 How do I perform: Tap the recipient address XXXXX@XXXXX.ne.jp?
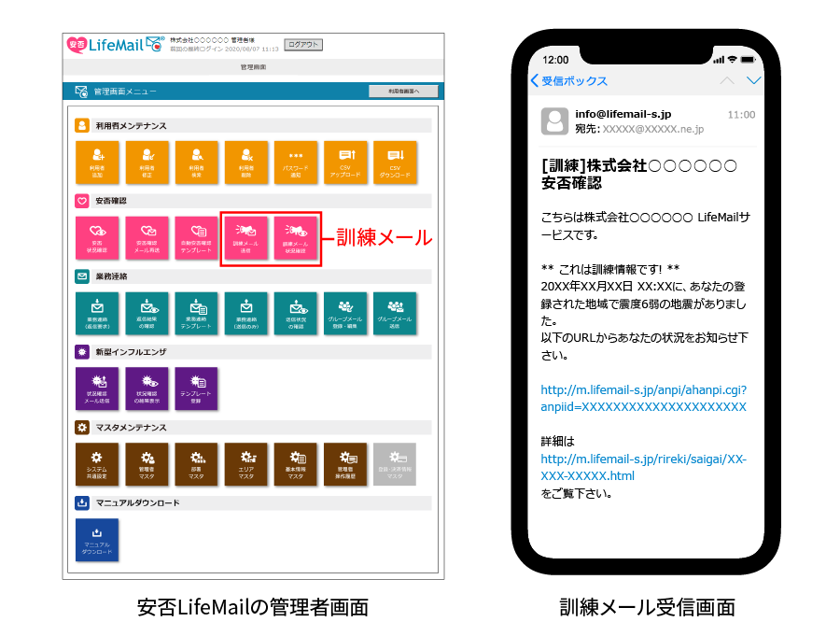tap(653, 129)
